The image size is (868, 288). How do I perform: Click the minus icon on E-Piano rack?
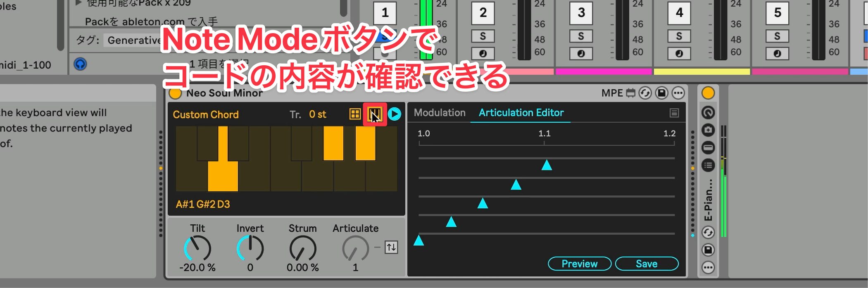pos(708,147)
